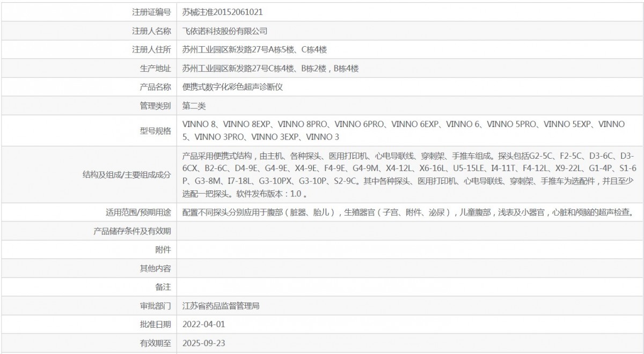
Task: Click the 适用范围/预期用途 label
Action: point(139,212)
